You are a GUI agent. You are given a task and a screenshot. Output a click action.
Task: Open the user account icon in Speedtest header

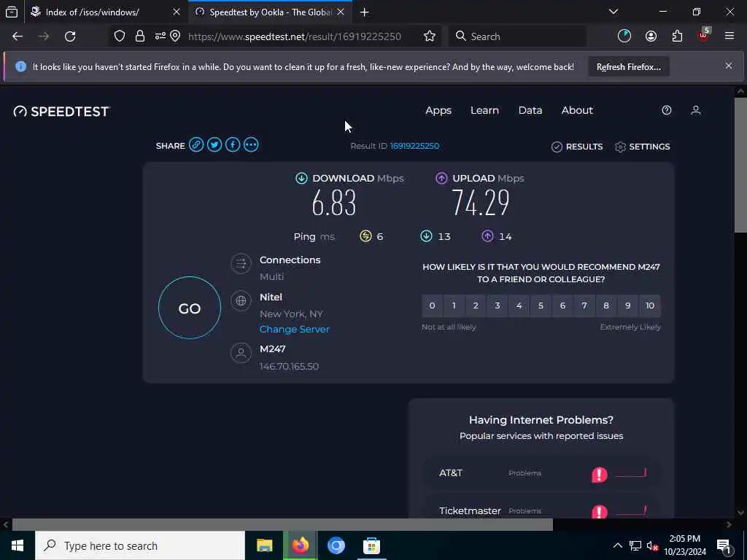pos(695,111)
